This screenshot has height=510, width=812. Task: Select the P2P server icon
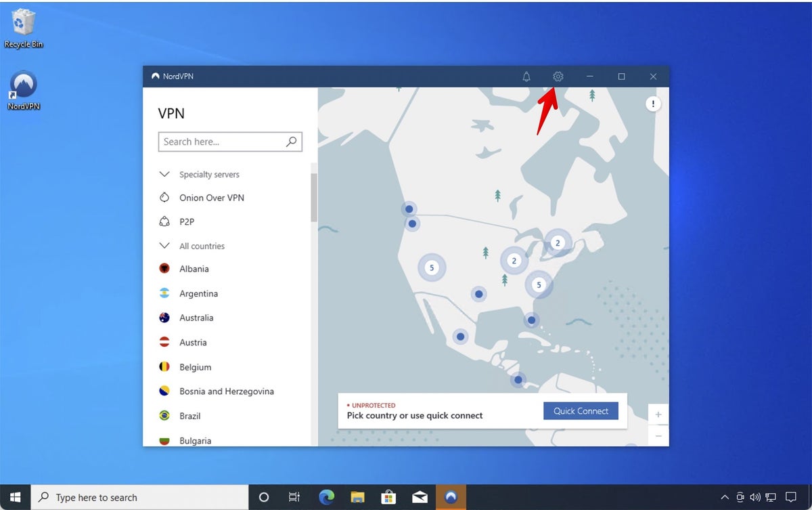164,221
